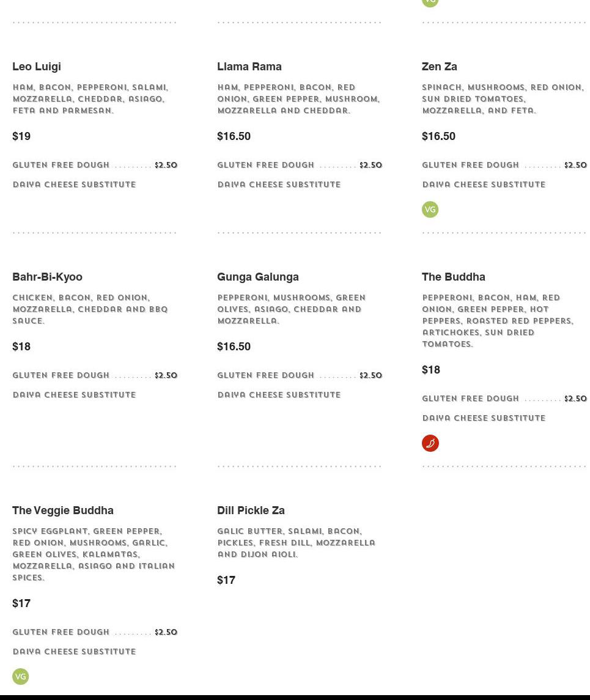The width and height of the screenshot is (590, 700).
Task: Open the Bahr-Bi-Kyoo pizza title
Action: 47,277
